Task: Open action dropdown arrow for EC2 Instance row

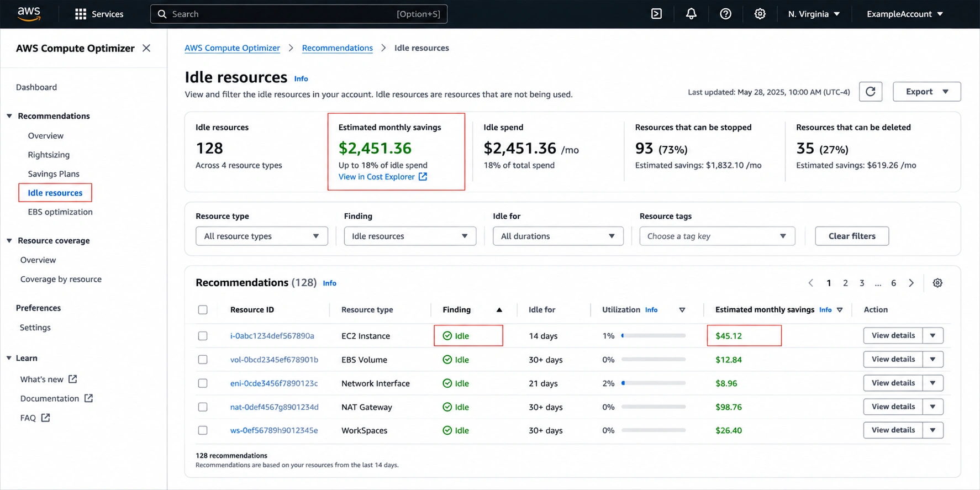Action: (933, 335)
